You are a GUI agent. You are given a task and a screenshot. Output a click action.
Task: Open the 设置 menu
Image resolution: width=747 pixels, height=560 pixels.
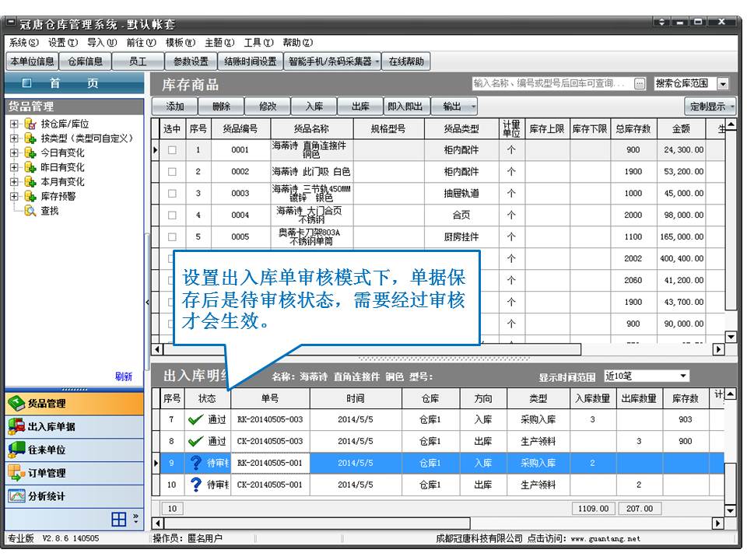tap(62, 43)
